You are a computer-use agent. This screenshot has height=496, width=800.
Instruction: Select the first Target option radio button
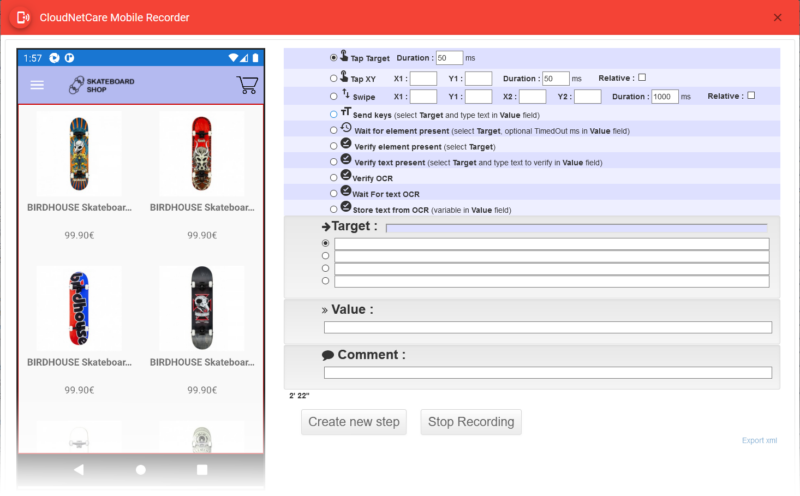click(x=325, y=243)
